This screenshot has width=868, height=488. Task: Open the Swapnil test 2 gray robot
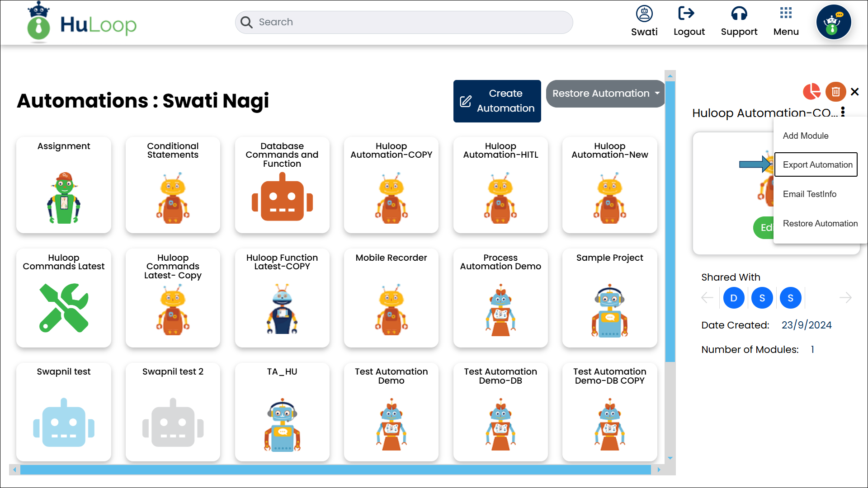(x=173, y=422)
